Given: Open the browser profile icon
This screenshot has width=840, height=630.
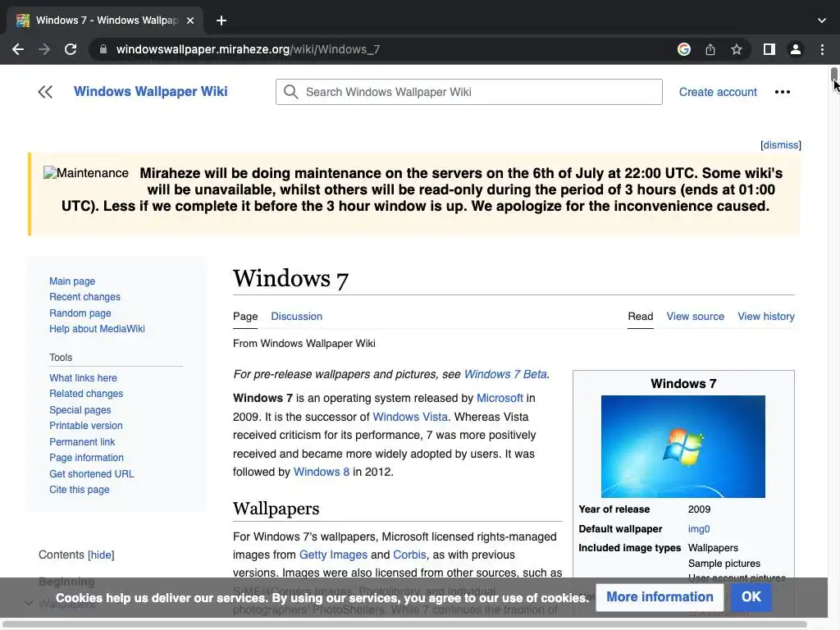Looking at the screenshot, I should click(x=796, y=49).
